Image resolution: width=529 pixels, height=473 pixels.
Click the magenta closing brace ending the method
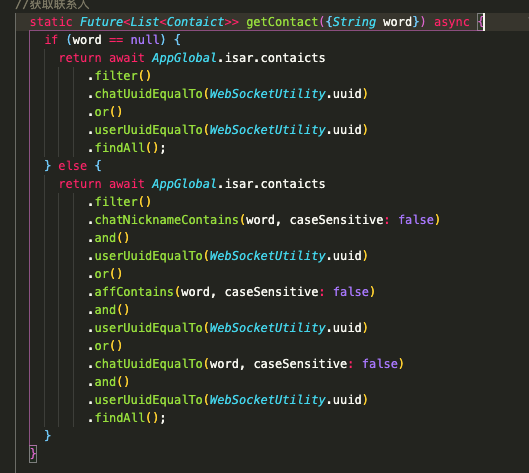(x=33, y=454)
